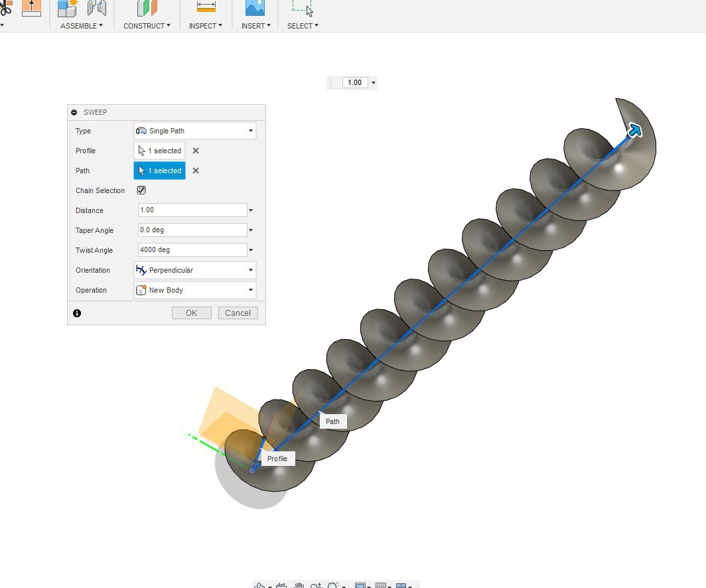Clear the Profile selection with X

(x=195, y=151)
